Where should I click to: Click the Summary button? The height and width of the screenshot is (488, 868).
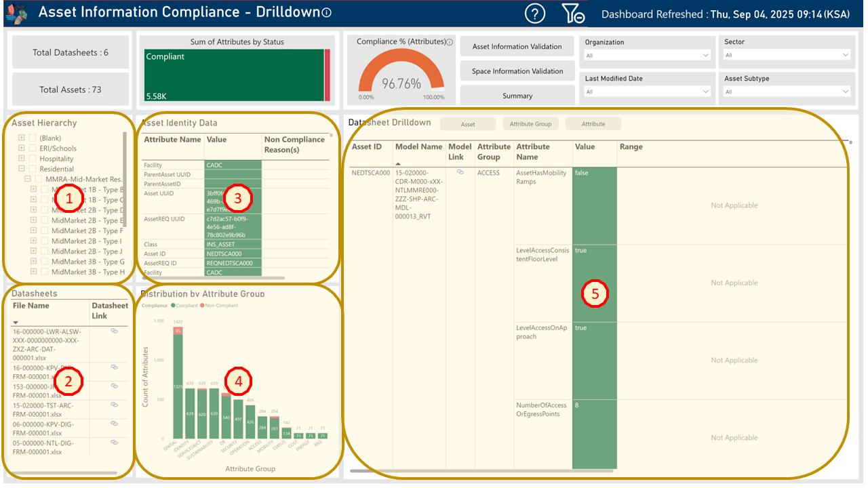[x=517, y=96]
